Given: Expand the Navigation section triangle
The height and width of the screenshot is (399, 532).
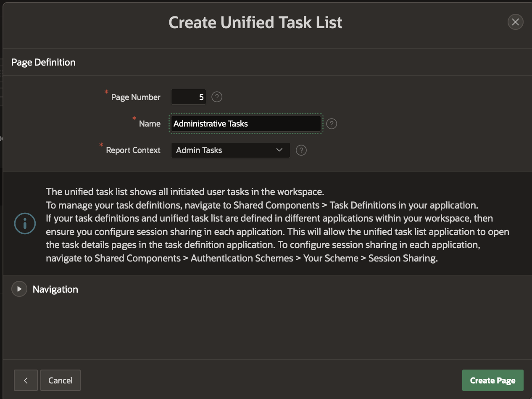Looking at the screenshot, I should coord(19,289).
